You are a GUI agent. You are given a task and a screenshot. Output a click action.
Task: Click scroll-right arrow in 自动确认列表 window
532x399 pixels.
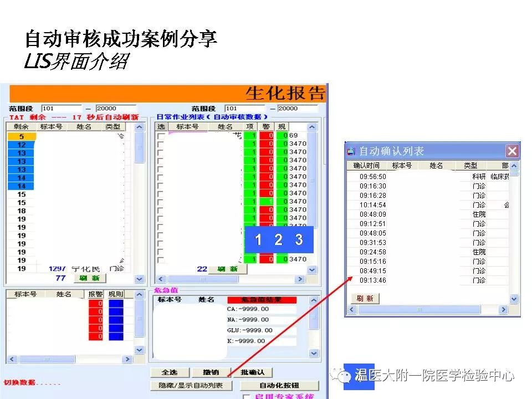point(504,310)
